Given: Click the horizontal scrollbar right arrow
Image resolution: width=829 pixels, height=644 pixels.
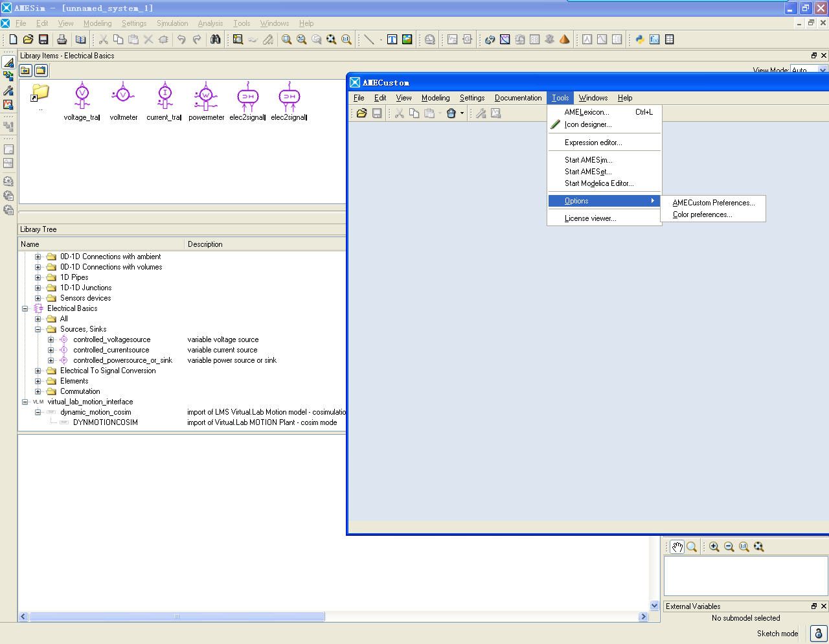Looking at the screenshot, I should tap(643, 617).
